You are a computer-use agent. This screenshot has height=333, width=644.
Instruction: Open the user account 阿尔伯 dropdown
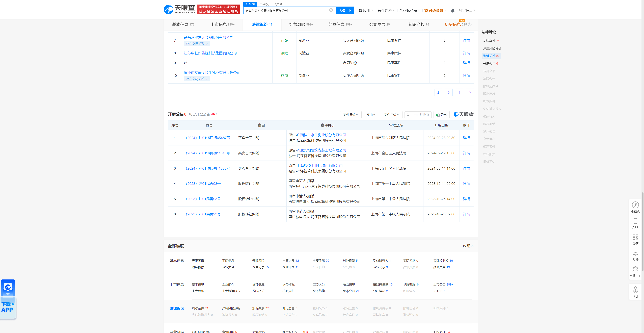tap(467, 10)
